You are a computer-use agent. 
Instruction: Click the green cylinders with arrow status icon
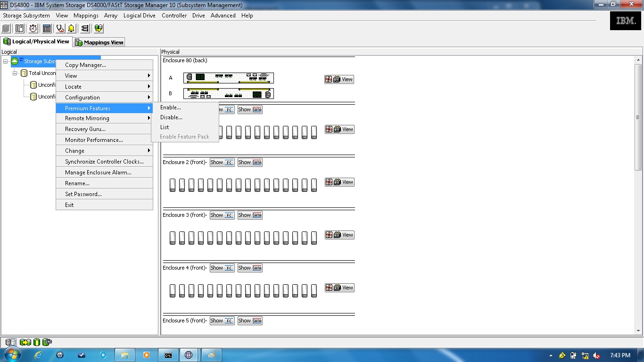point(25,342)
